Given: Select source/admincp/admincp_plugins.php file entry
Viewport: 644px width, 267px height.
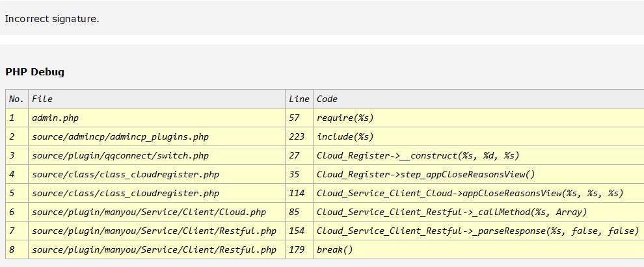Looking at the screenshot, I should click(120, 136).
